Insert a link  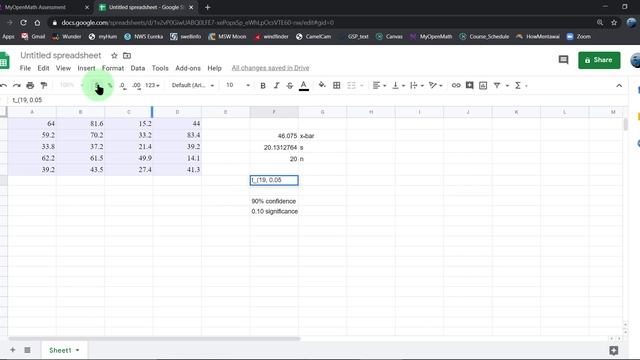[x=456, y=85]
